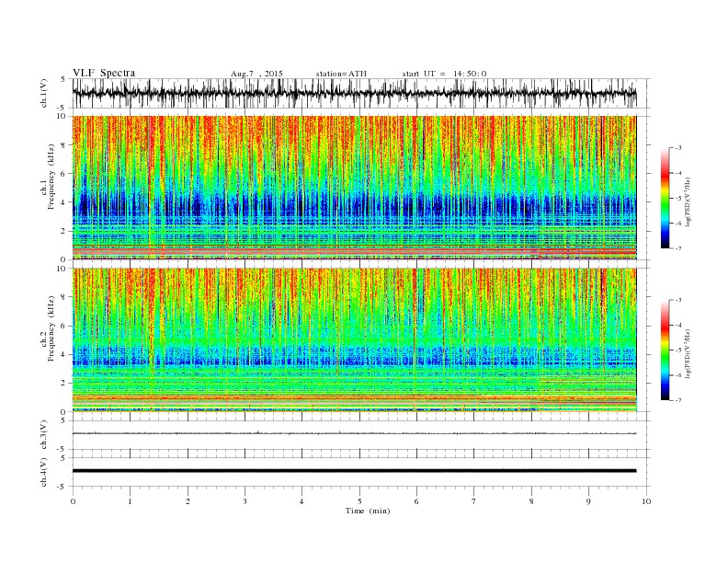The height and width of the screenshot is (563, 728).
Task: Click the 'VLF Spectra' title text
Action: click(104, 73)
